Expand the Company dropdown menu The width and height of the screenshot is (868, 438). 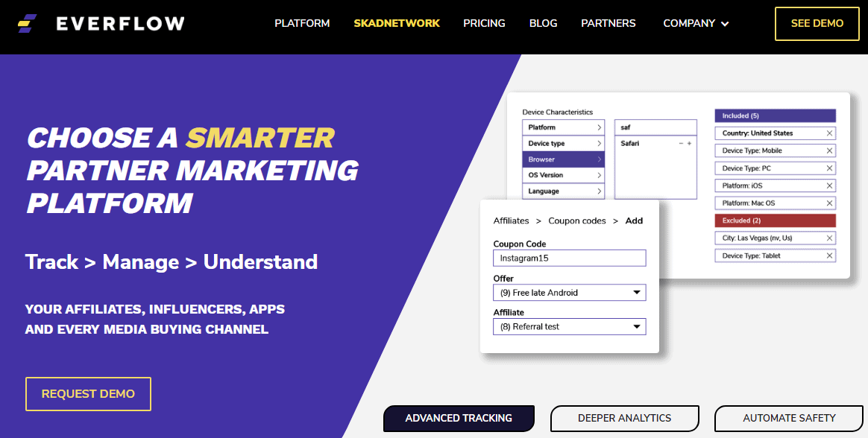coord(696,23)
